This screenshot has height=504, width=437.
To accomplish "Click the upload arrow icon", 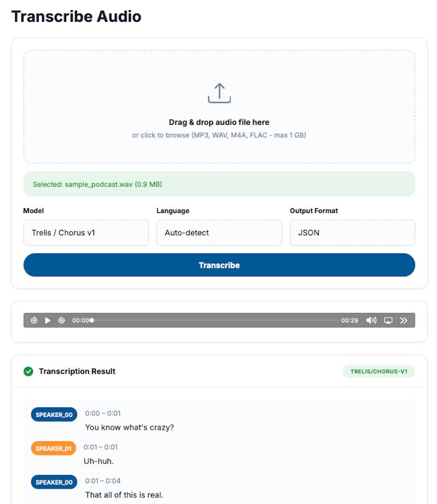I will pyautogui.click(x=219, y=93).
